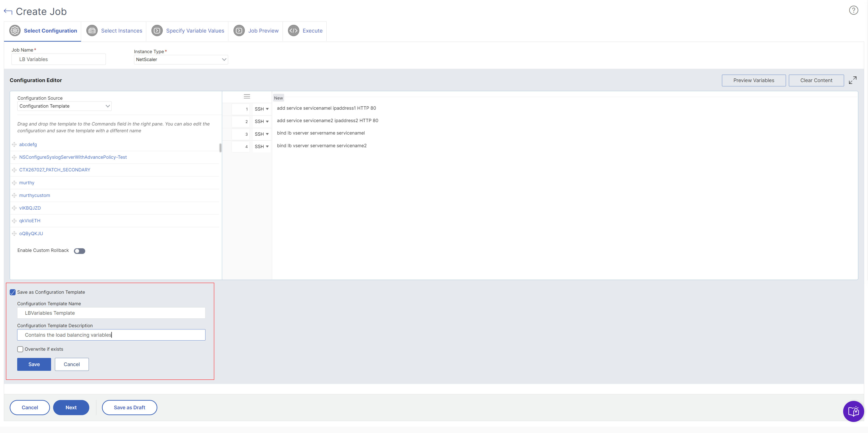Image resolution: width=868 pixels, height=433 pixels.
Task: Open the Instance Type NetScaler dropdown
Action: pyautogui.click(x=181, y=60)
